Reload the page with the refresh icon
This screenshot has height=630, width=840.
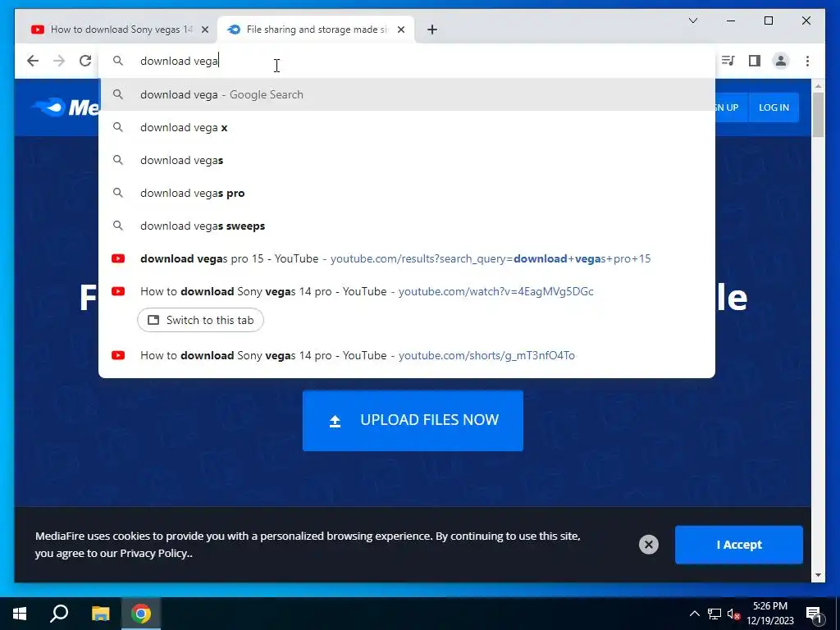point(85,61)
